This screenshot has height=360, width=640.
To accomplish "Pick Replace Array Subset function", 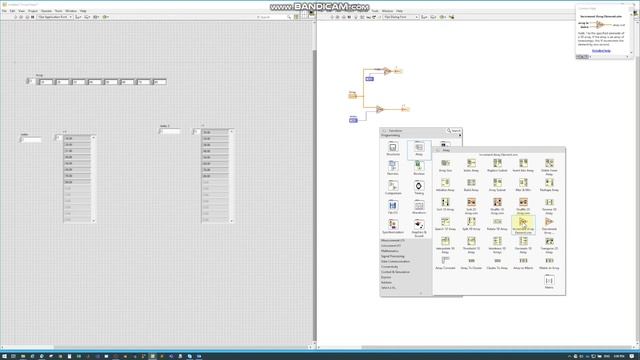I will click(x=497, y=165).
